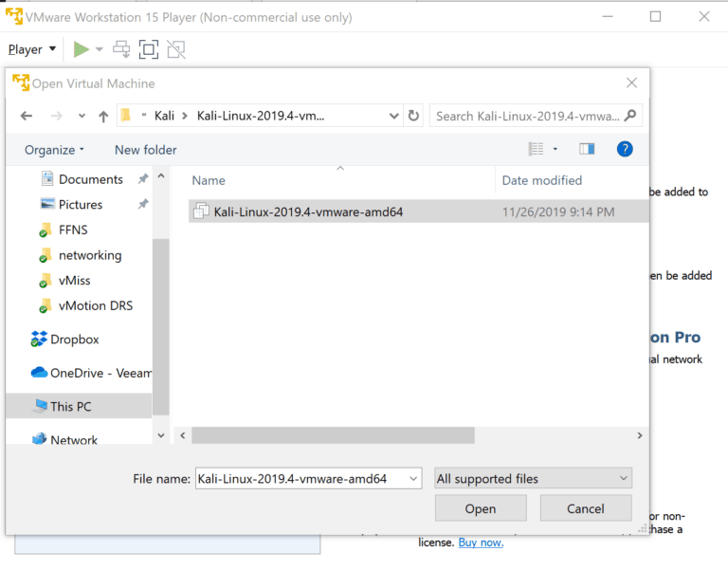Screen dimensions: 728x570
Task: Click the Unity mode toolbar icon
Action: tap(175, 49)
